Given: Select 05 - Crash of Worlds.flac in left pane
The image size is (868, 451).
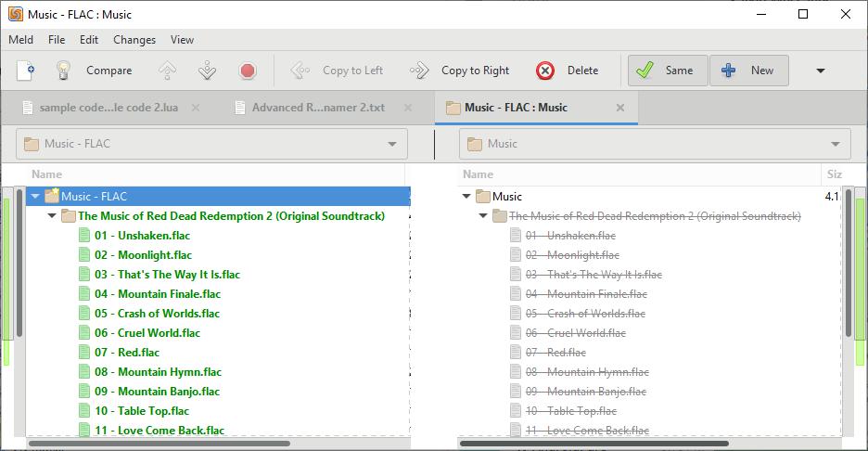Looking at the screenshot, I should pyautogui.click(x=158, y=314).
